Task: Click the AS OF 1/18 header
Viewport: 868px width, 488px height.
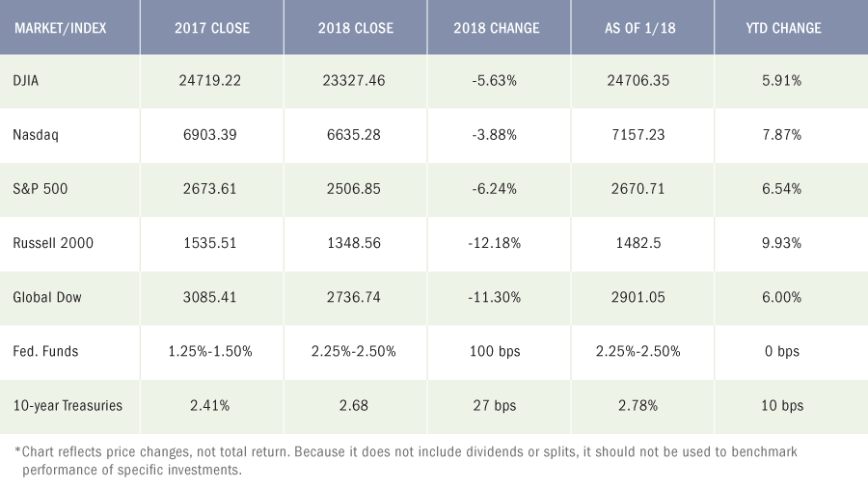Action: [640, 28]
